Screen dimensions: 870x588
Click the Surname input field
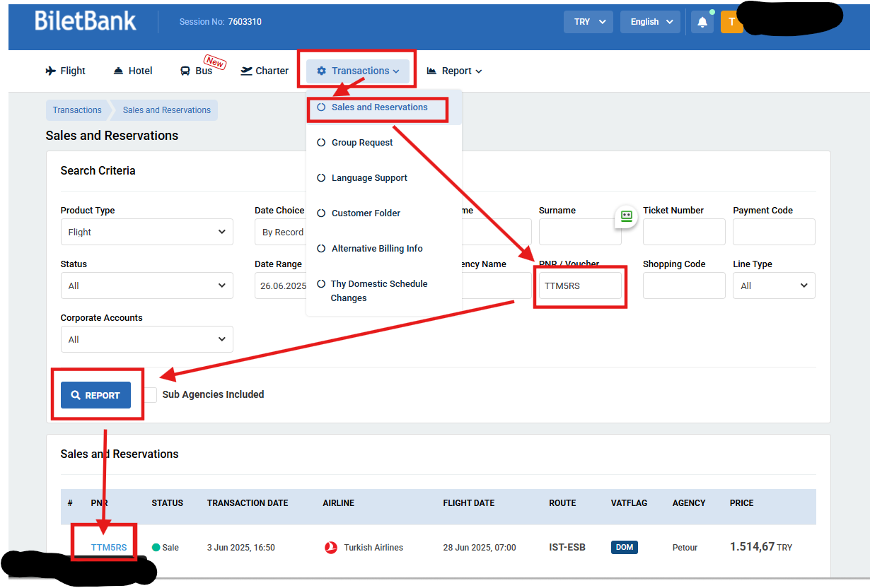580,232
